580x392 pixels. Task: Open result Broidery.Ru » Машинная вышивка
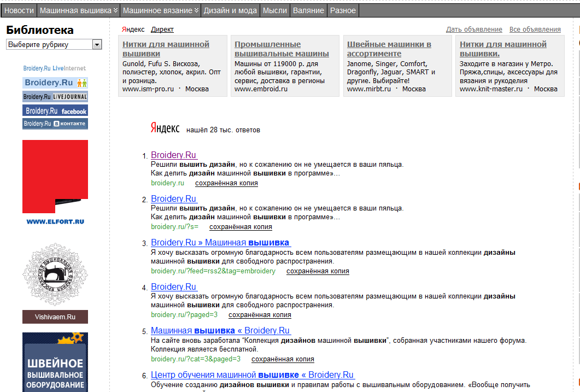point(221,243)
